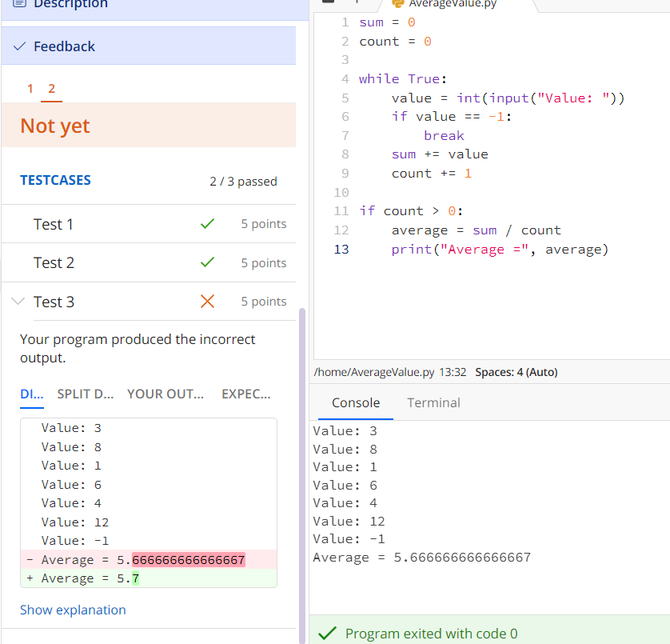Select feedback attempt 2 tab
The width and height of the screenshot is (670, 644).
tap(51, 89)
